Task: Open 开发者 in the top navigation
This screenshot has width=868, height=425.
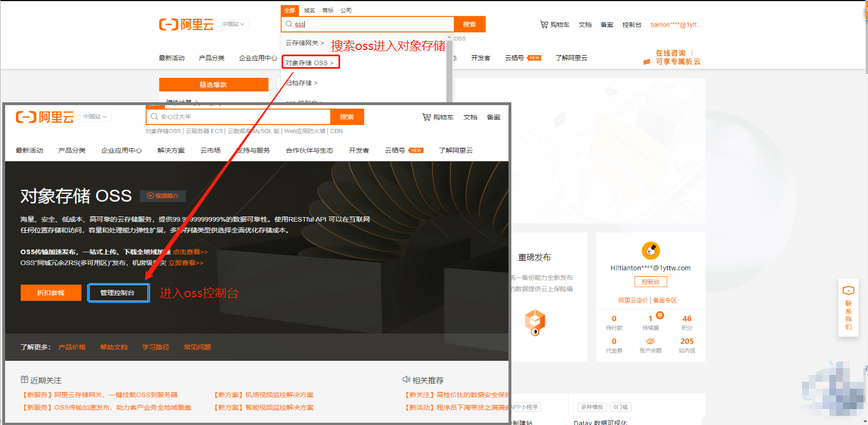Action: pos(481,58)
